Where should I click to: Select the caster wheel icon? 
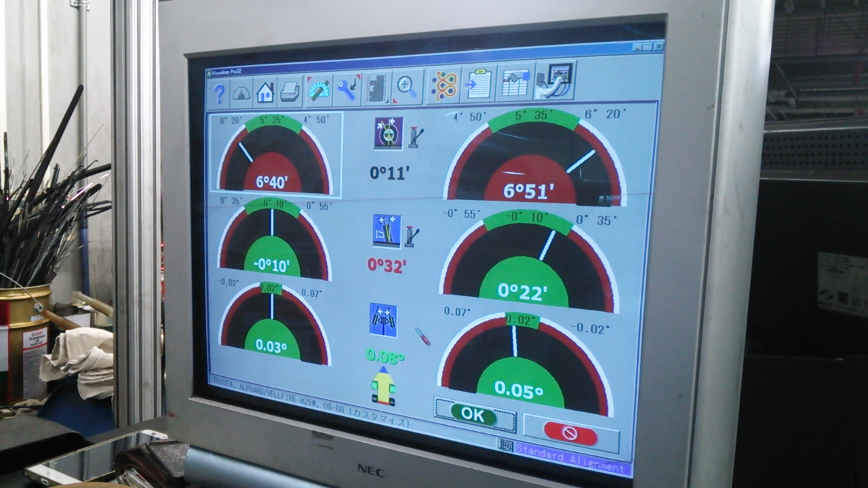pos(389,133)
